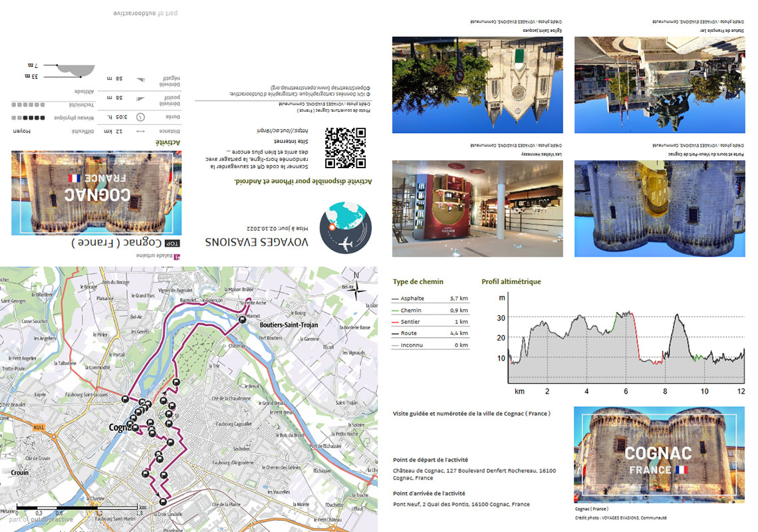Click the upside-down 'VOYAGES EVASIONS' title
This screenshot has height=532, width=758.
(256, 242)
